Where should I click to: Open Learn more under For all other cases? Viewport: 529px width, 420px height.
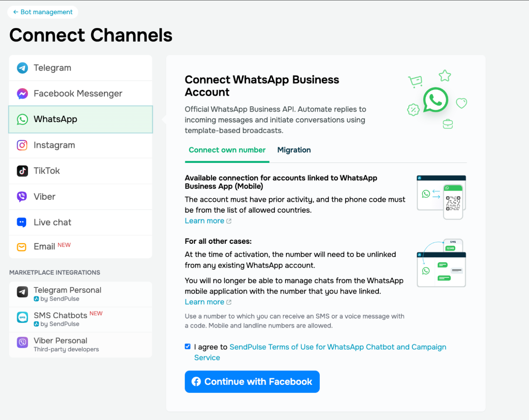point(204,302)
